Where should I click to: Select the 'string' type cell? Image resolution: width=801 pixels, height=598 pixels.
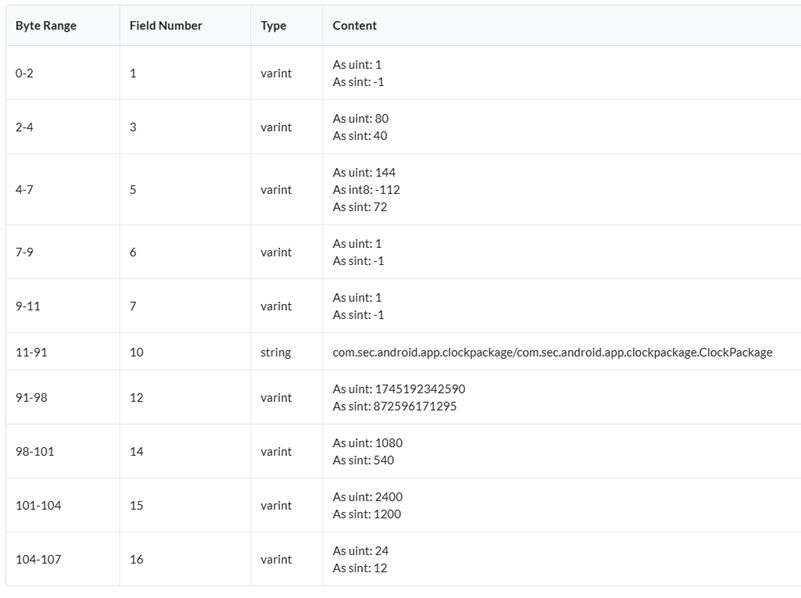276,352
